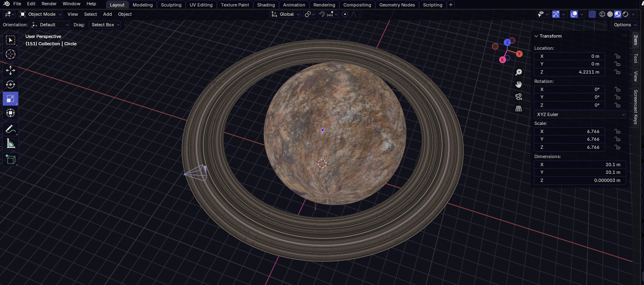The width and height of the screenshot is (644, 285).
Task: Click the X axis gizmo circle
Action: [x=502, y=60]
